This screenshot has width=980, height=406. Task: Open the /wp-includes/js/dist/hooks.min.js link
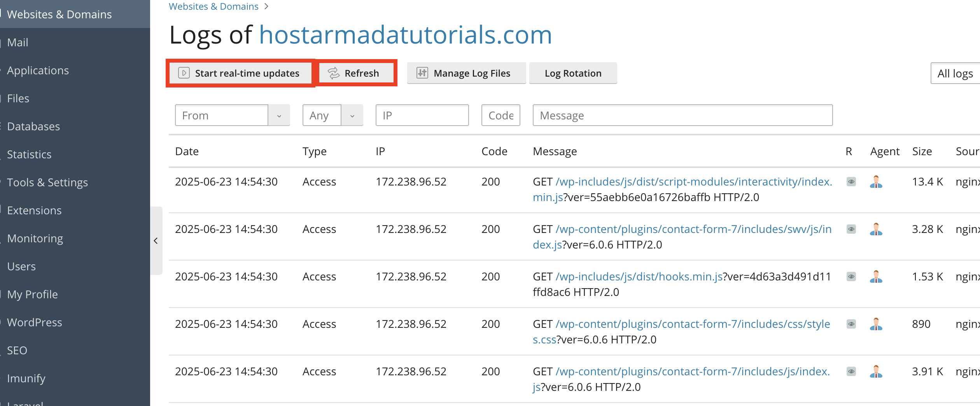639,276
